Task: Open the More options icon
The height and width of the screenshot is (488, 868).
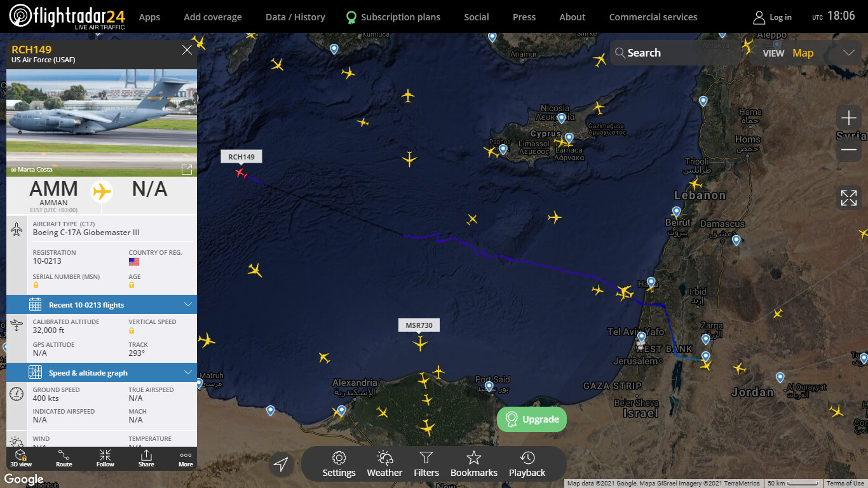Action: [186, 458]
